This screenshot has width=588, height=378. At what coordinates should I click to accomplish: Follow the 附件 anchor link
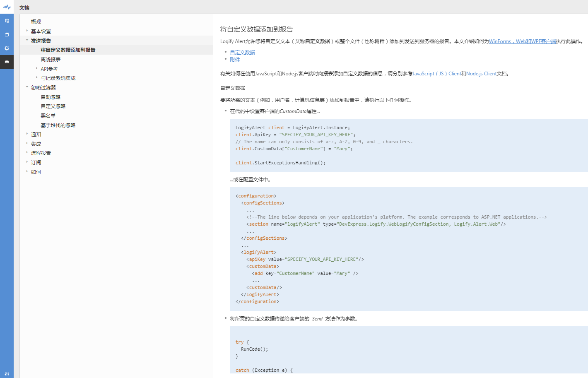[235, 60]
